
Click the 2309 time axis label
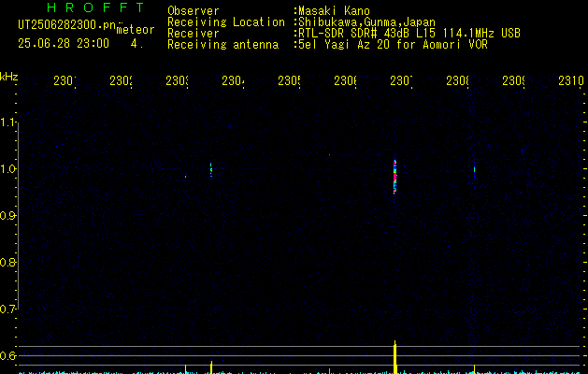click(513, 81)
